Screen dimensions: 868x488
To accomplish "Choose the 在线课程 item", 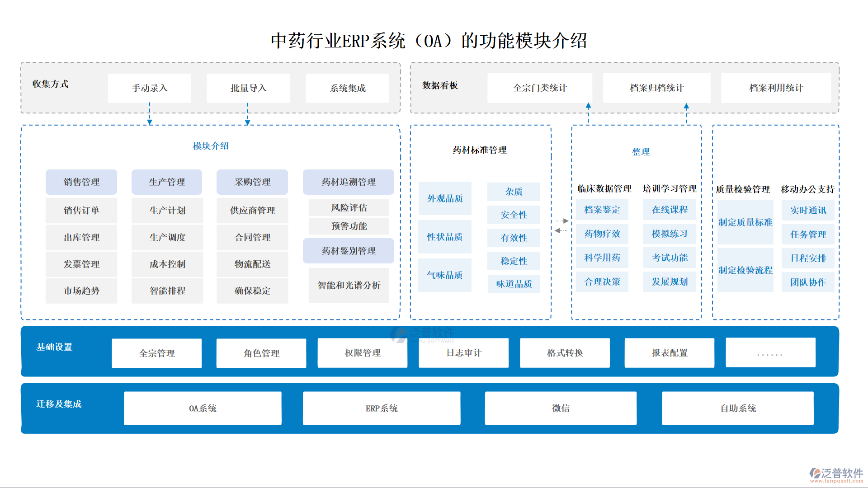I will coord(669,210).
